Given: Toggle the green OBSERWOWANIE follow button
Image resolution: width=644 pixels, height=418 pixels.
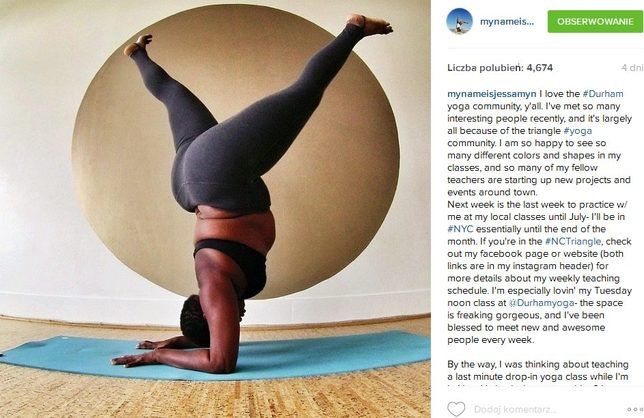Looking at the screenshot, I should (595, 21).
